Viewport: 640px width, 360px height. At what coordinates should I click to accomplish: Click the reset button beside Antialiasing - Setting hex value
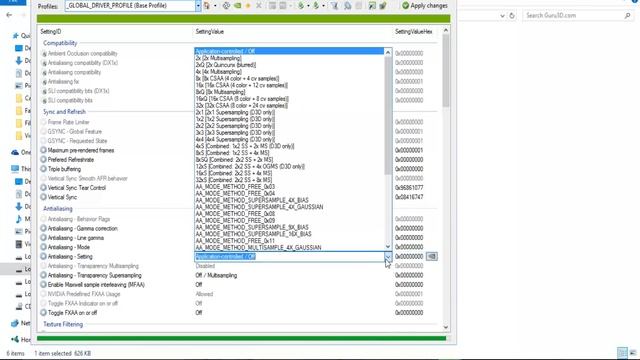point(431,256)
